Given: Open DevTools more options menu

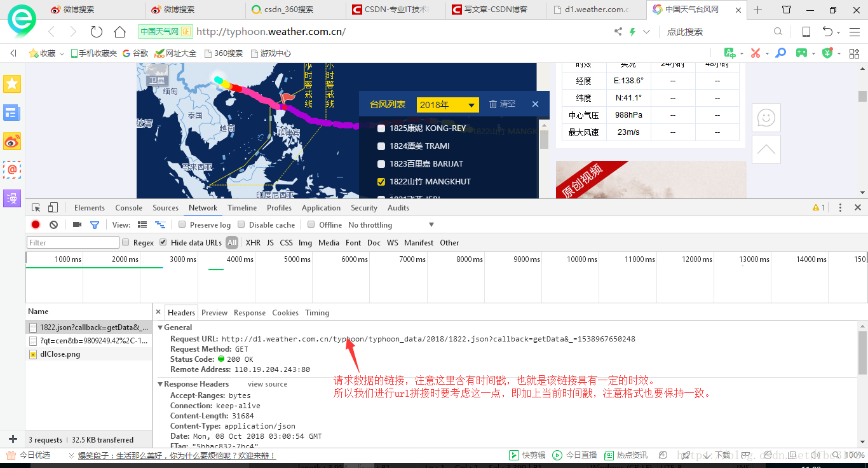Looking at the screenshot, I should (x=840, y=208).
